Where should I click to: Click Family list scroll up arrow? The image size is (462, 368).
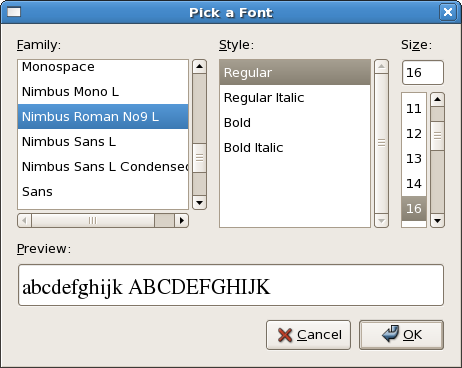click(199, 66)
